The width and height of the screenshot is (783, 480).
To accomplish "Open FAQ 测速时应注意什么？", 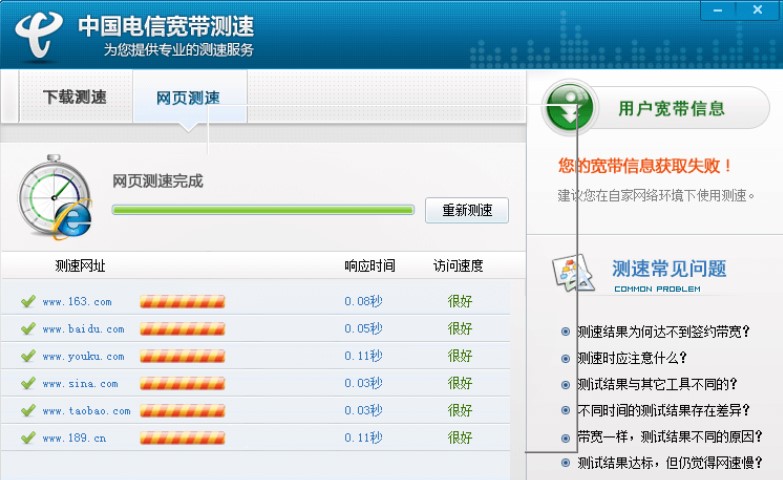I will click(x=632, y=358).
